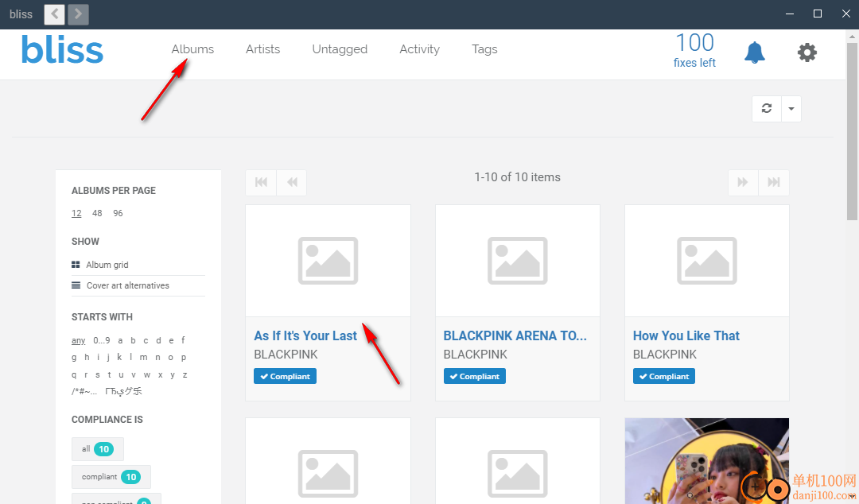859x504 pixels.
Task: Filter albums starting with letter s
Action: [x=98, y=374]
